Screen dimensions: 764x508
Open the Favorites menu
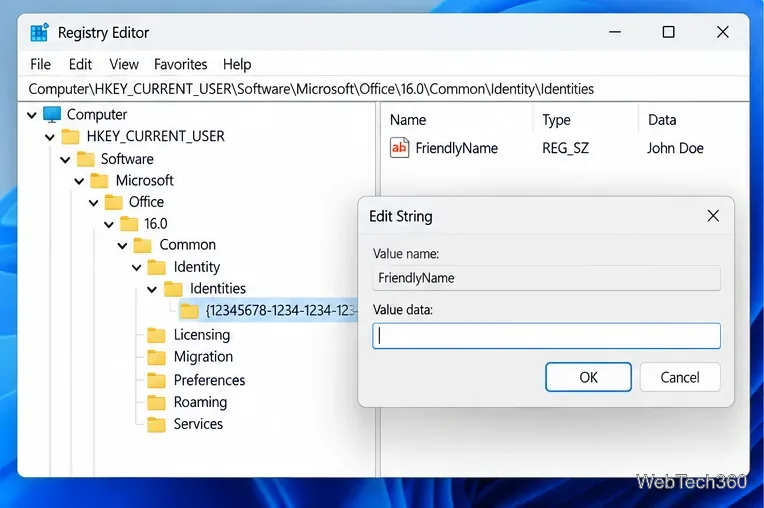click(181, 64)
